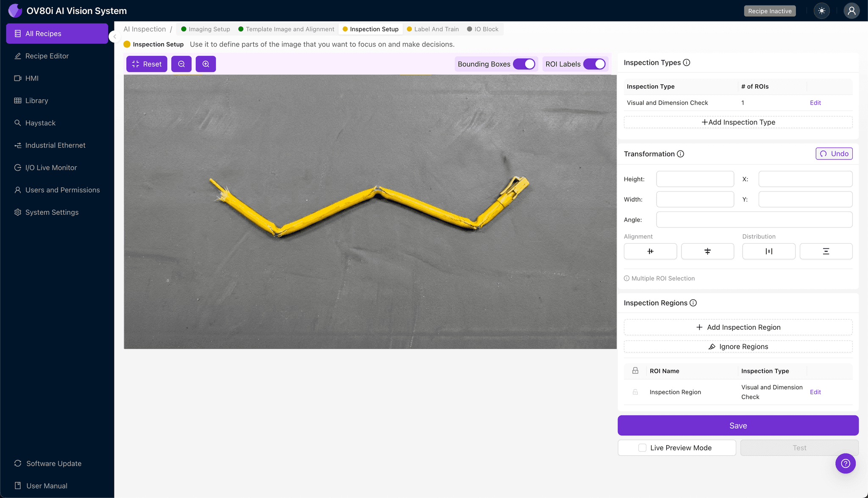Image resolution: width=868 pixels, height=498 pixels.
Task: Distribute ROIs horizontally
Action: pos(769,251)
